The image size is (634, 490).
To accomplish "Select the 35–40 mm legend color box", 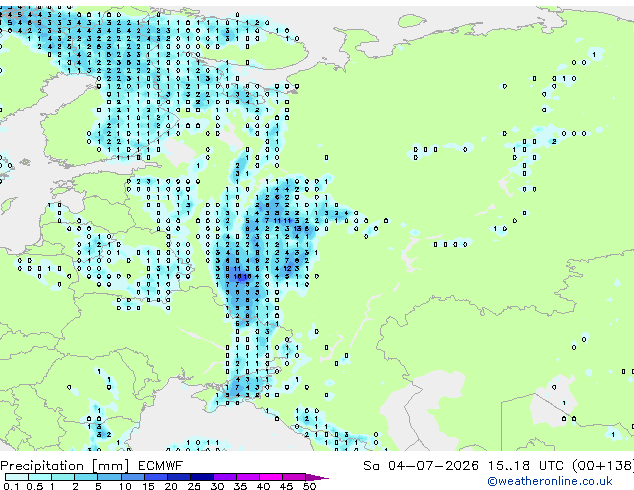I will tap(248, 477).
